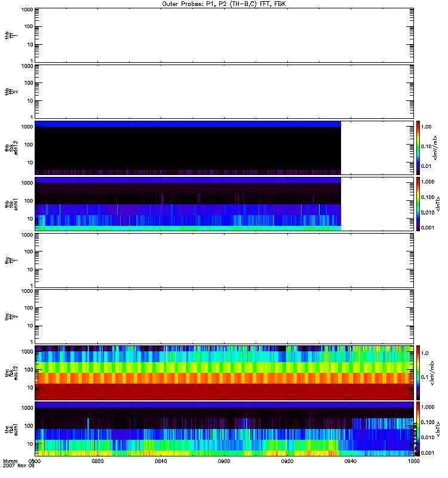Click the '2007 Nov 09' date label
Image resolution: width=448 pixels, height=478 pixels.
[19, 465]
